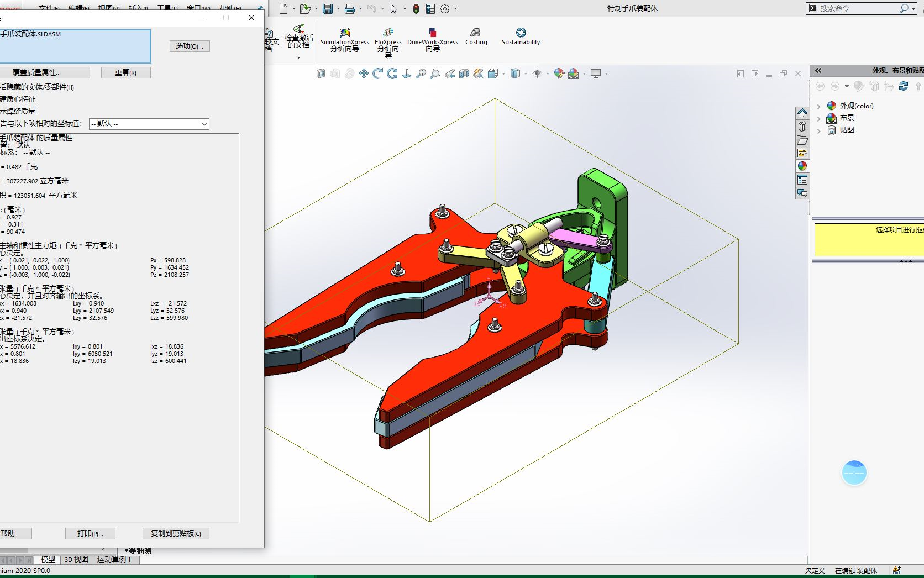The width and height of the screenshot is (924, 578).
Task: Switch to the 运动算例 1 tab
Action: tap(114, 559)
